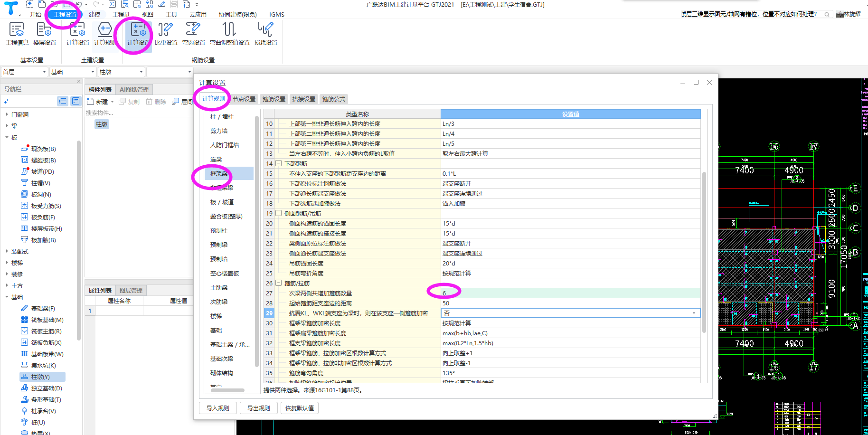Select 现浇板(B) in navigation tree
Screen dimensions: 868x435
[x=38, y=149]
